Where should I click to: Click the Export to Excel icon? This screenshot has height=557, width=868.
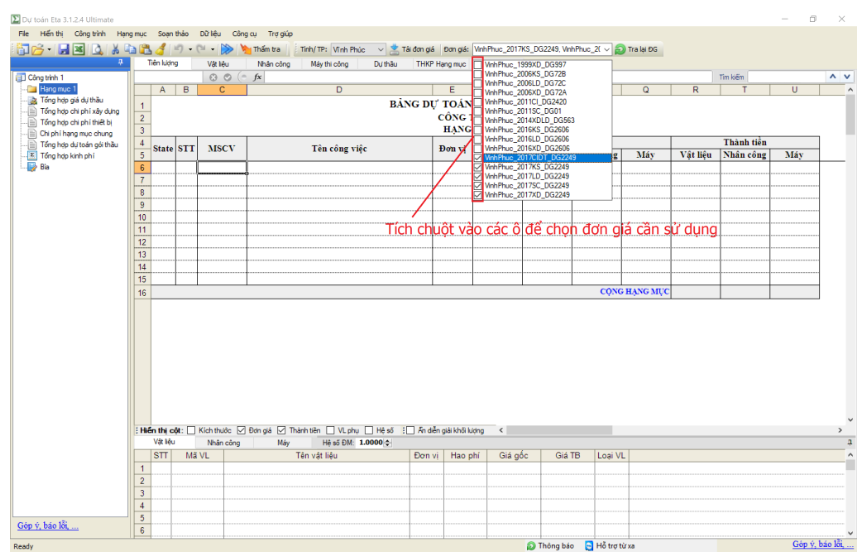[x=79, y=49]
